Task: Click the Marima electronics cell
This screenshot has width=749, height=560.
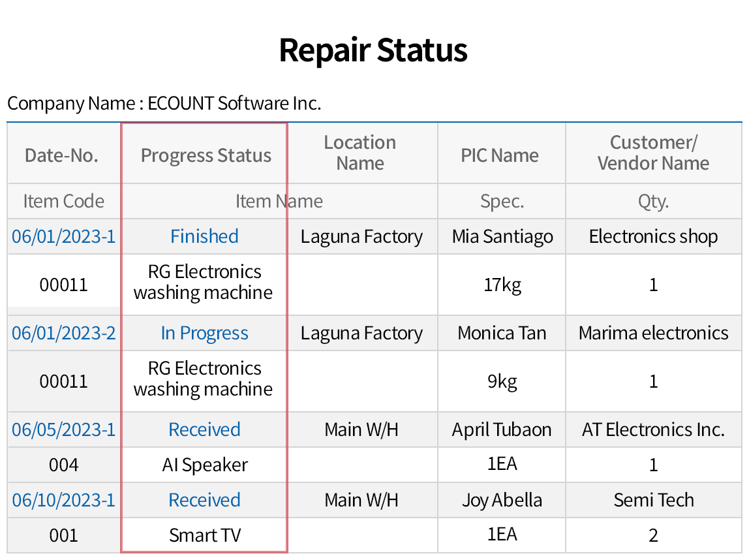Action: [x=653, y=333]
